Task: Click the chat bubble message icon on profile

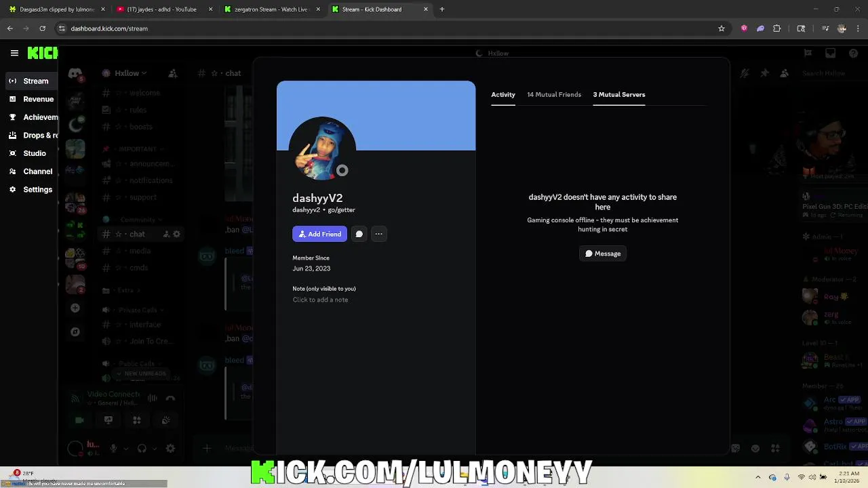Action: click(x=359, y=234)
